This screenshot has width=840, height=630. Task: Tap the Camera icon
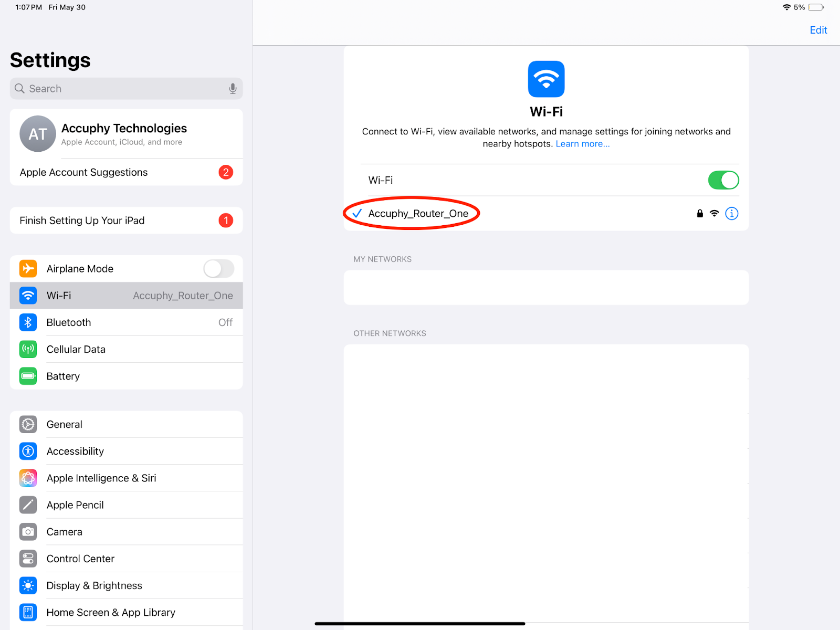point(28,532)
